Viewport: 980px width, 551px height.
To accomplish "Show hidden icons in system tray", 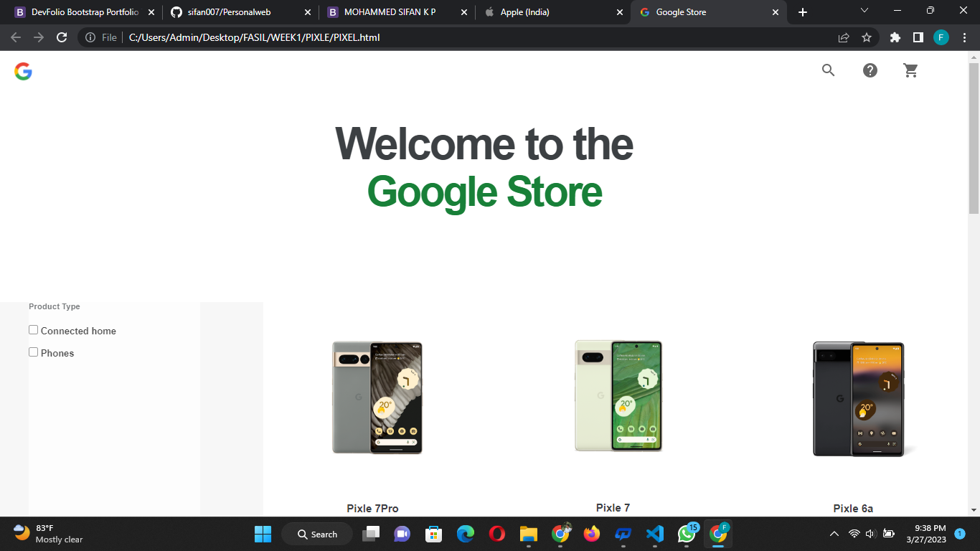I will tap(834, 534).
